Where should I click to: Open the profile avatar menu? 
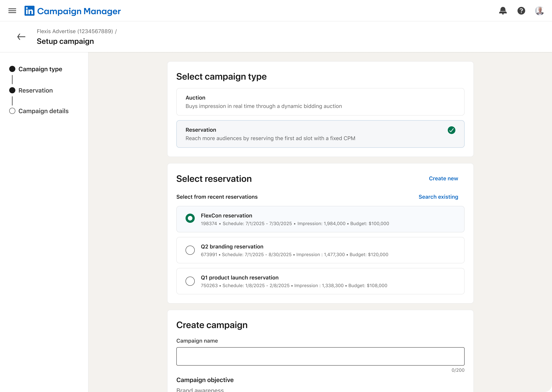(539, 11)
